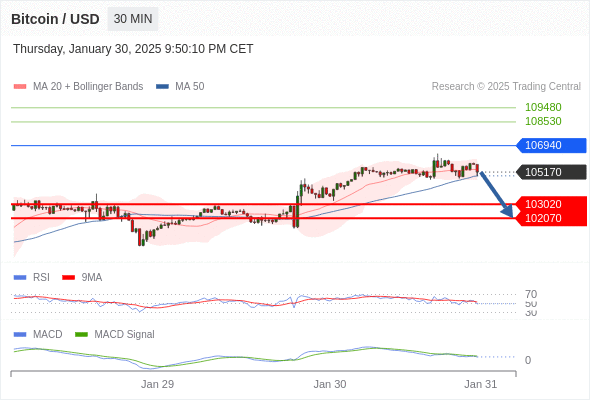Click the red 9MA legend swatch
The width and height of the screenshot is (590, 400).
point(68,278)
